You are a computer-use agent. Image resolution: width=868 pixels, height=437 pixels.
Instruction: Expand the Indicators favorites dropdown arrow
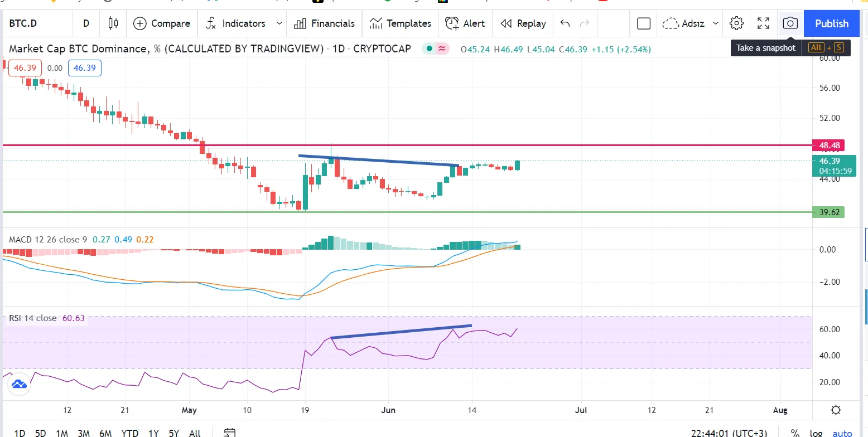tap(278, 23)
